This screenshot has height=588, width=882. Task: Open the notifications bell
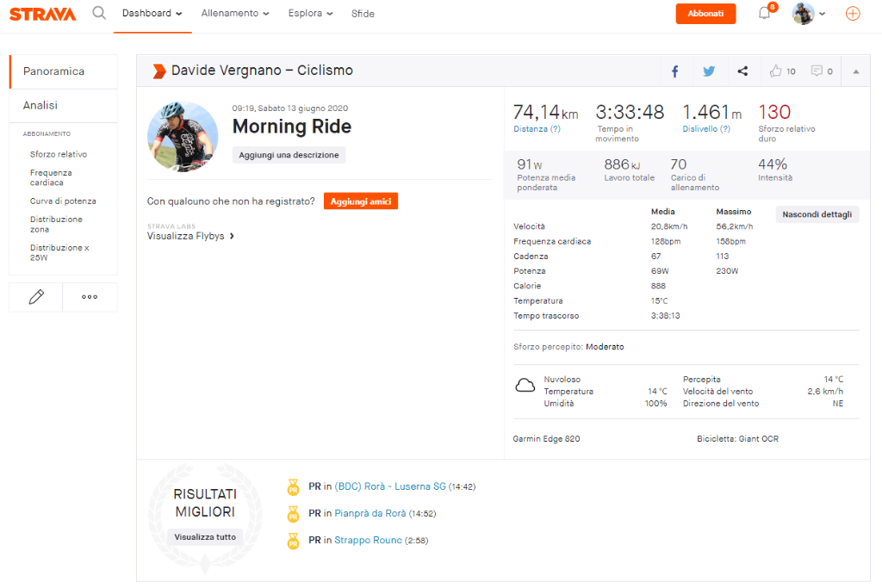coord(763,13)
